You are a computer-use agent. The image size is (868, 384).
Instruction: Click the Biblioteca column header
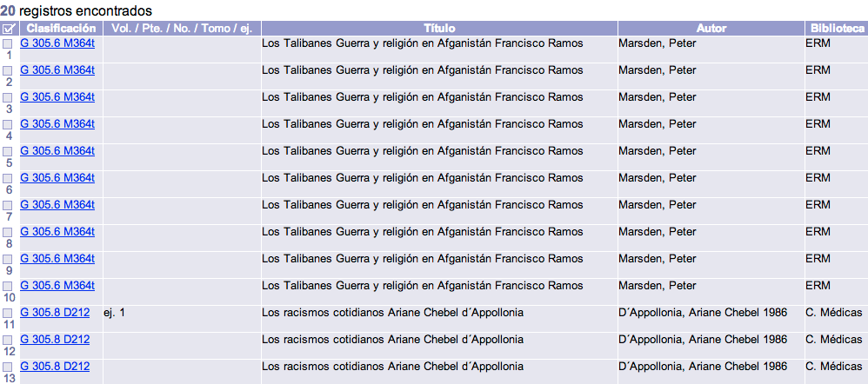pyautogui.click(x=837, y=28)
